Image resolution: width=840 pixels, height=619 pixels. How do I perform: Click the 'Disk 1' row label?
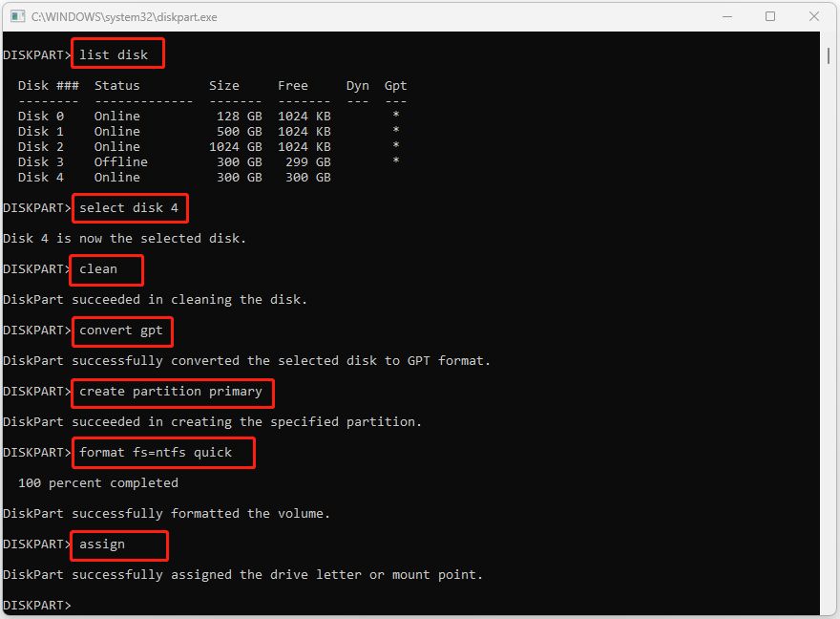pyautogui.click(x=41, y=131)
